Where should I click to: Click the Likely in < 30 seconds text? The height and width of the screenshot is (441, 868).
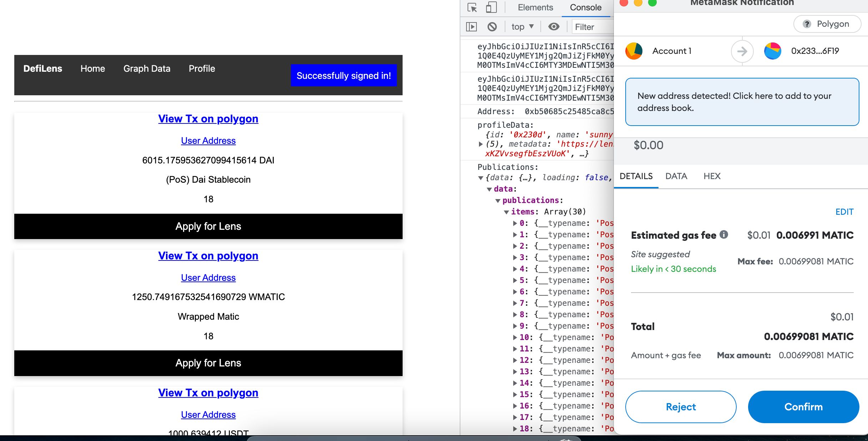coord(673,269)
